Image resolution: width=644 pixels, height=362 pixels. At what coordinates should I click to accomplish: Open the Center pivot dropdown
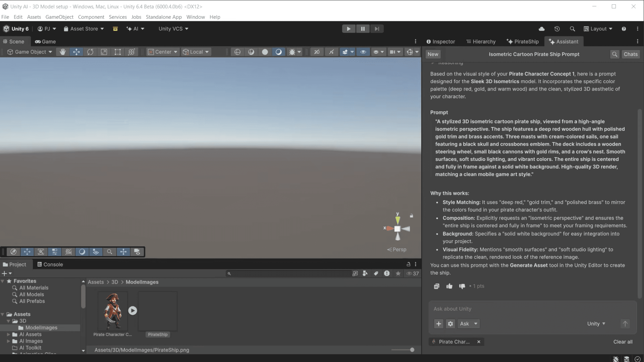(x=163, y=52)
